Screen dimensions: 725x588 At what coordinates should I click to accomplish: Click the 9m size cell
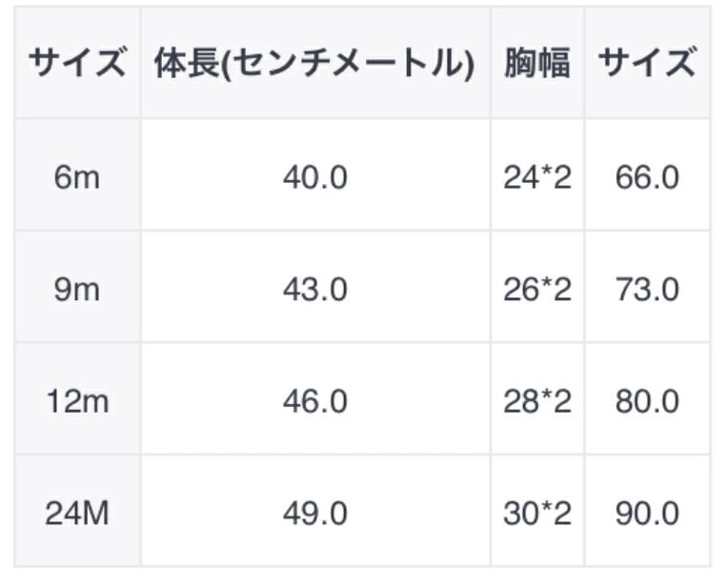point(77,289)
